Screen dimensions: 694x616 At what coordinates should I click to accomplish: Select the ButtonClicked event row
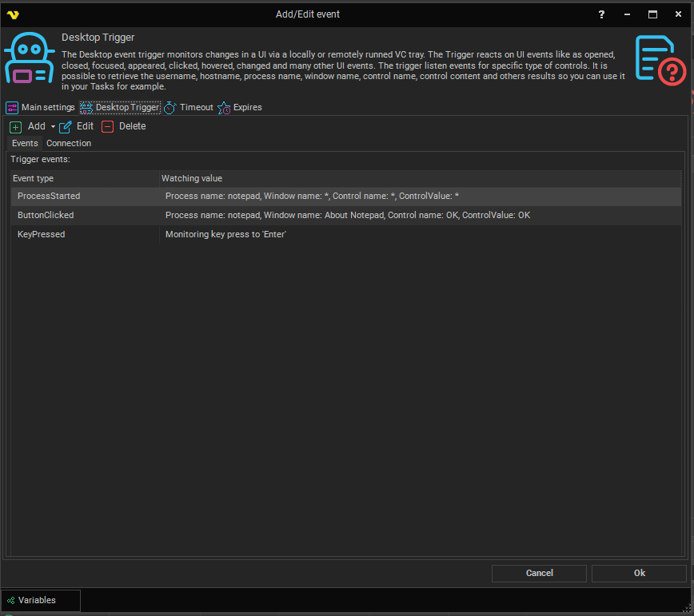click(46, 216)
